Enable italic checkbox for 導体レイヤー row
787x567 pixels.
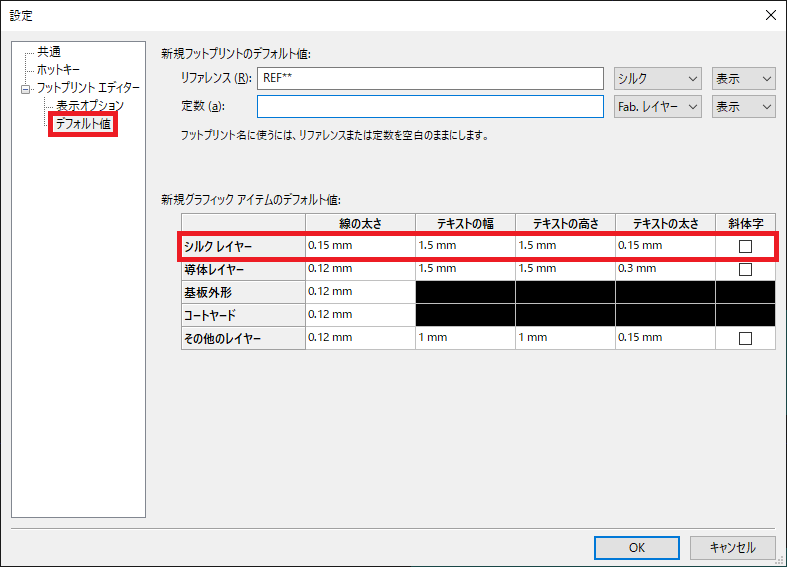pos(745,269)
